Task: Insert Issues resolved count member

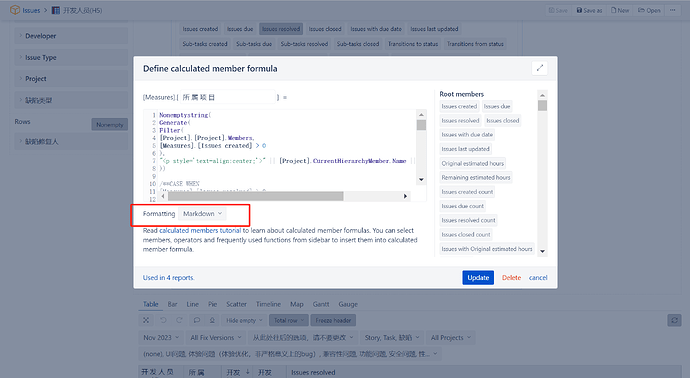Action: pyautogui.click(x=468, y=220)
